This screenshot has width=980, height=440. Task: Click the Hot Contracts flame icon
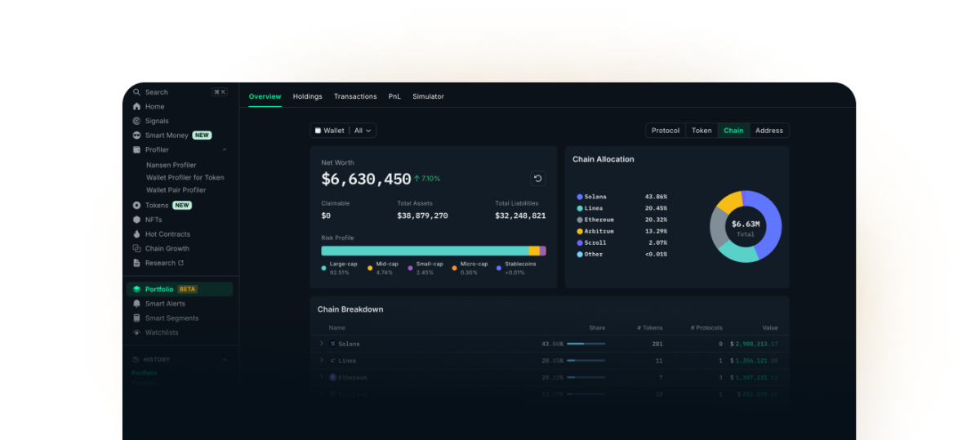136,234
